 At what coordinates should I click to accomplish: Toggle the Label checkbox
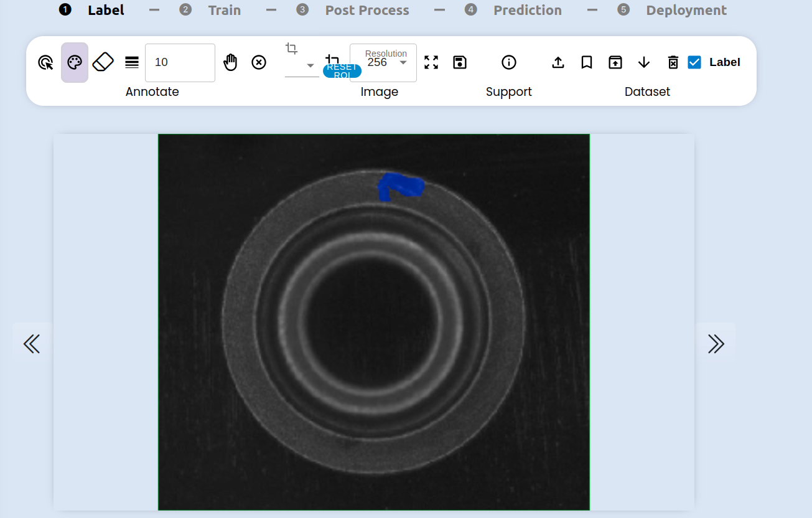[x=694, y=62]
